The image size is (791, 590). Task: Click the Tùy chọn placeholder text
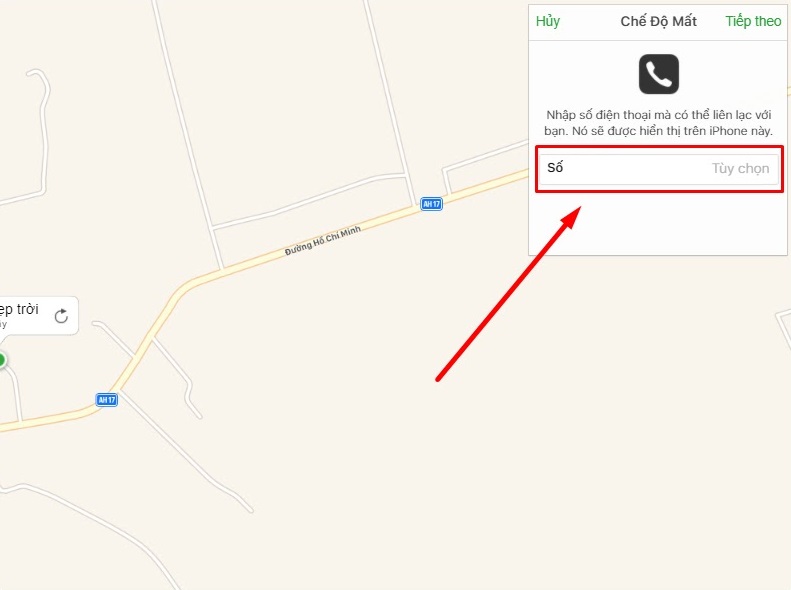(740, 168)
